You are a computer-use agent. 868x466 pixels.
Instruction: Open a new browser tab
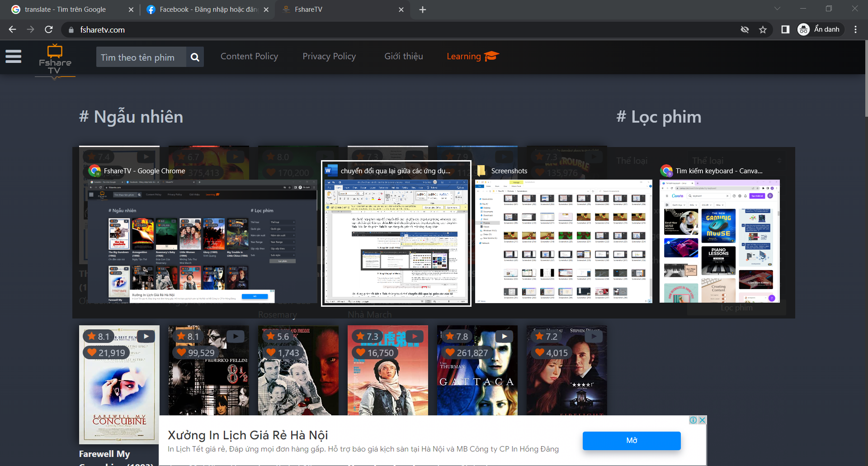click(423, 10)
